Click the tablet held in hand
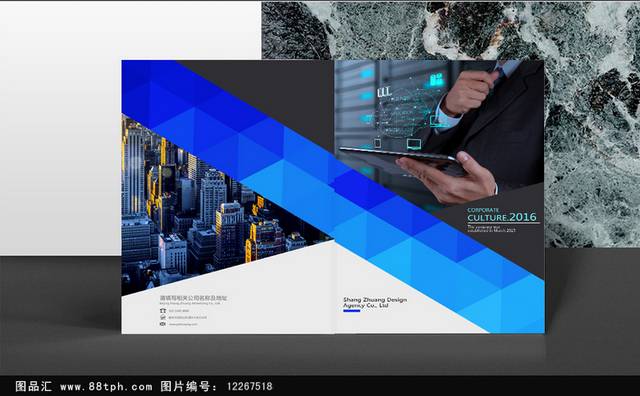Image resolution: width=640 pixels, height=396 pixels. (x=402, y=158)
